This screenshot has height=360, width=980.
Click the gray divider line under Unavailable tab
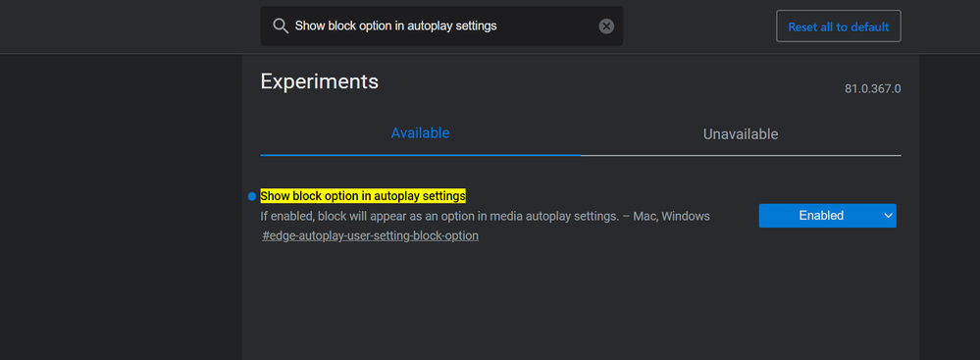tap(741, 154)
